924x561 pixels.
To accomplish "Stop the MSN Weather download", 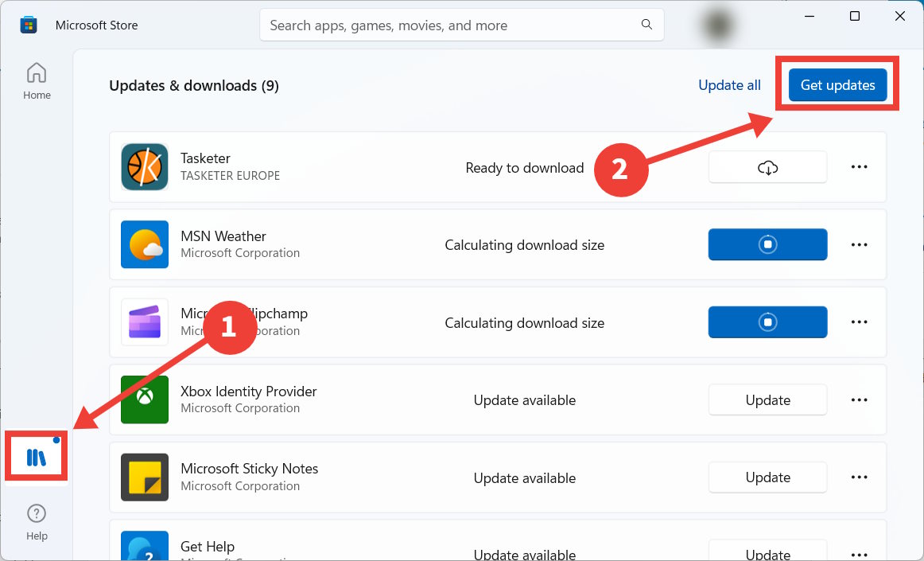I will click(x=767, y=244).
